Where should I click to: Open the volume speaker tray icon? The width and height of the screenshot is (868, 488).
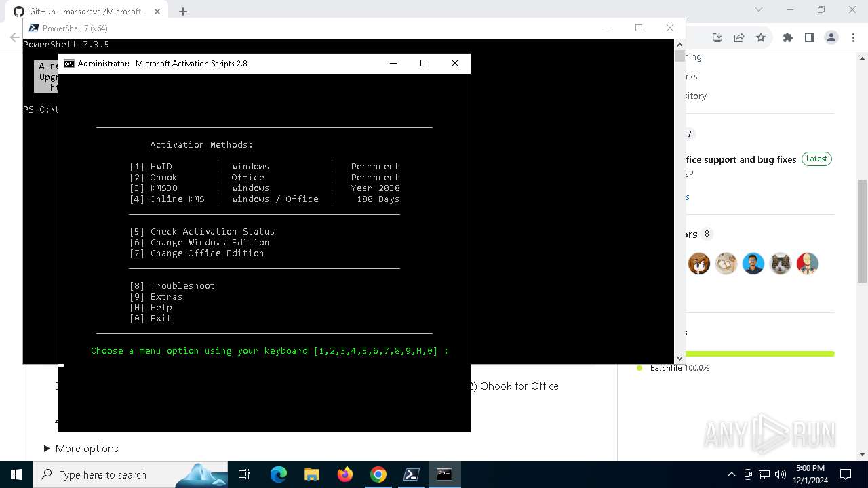click(x=781, y=474)
